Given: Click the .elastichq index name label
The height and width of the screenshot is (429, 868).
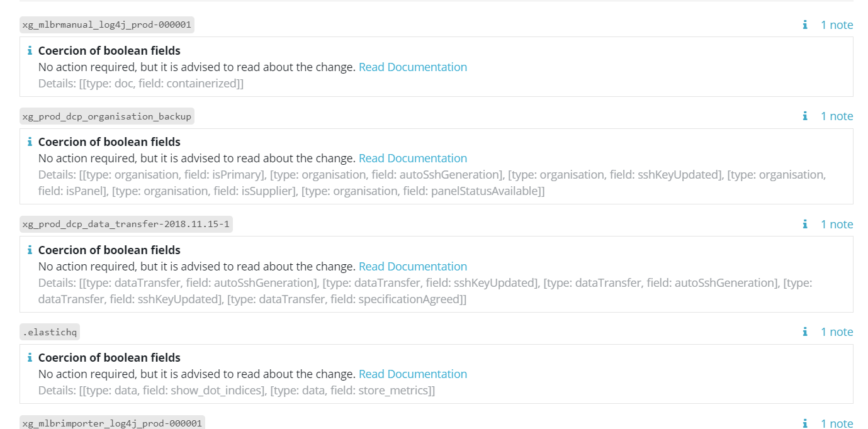Looking at the screenshot, I should (x=50, y=332).
